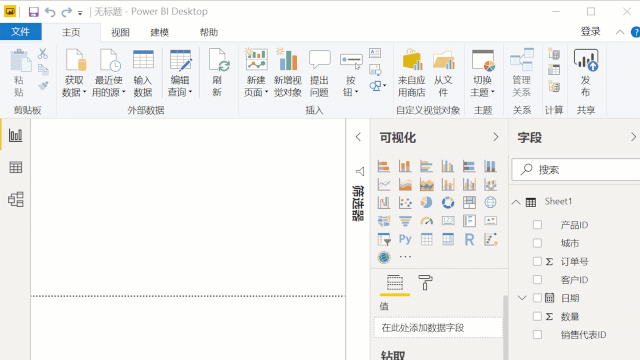Viewport: 640px width, 360px height.
Task: Insert a text box from ribbon
Action: coord(375,53)
